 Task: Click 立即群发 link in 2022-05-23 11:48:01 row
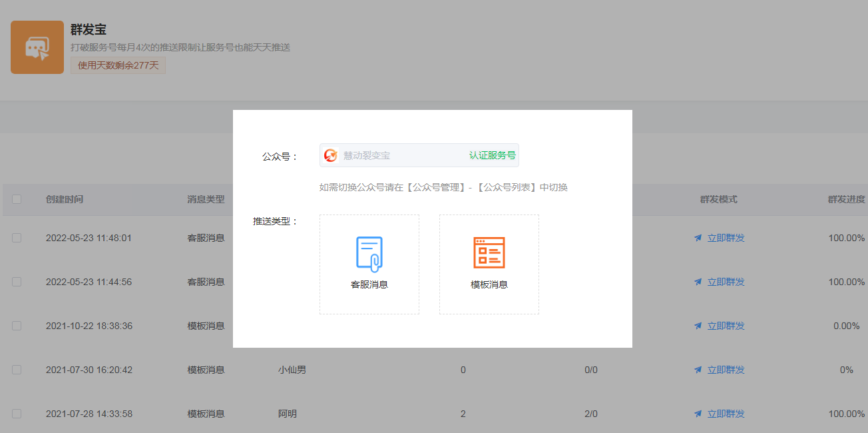726,238
